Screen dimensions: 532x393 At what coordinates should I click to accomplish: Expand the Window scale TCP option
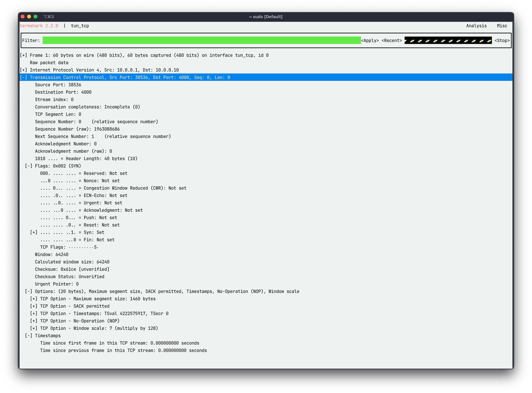34,328
